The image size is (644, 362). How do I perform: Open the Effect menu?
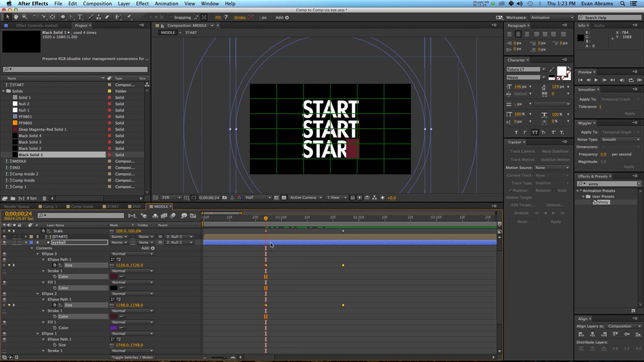click(x=142, y=4)
